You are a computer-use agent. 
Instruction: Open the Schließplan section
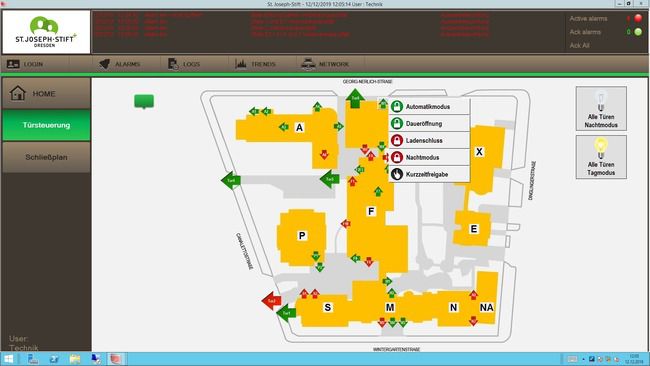pyautogui.click(x=46, y=157)
